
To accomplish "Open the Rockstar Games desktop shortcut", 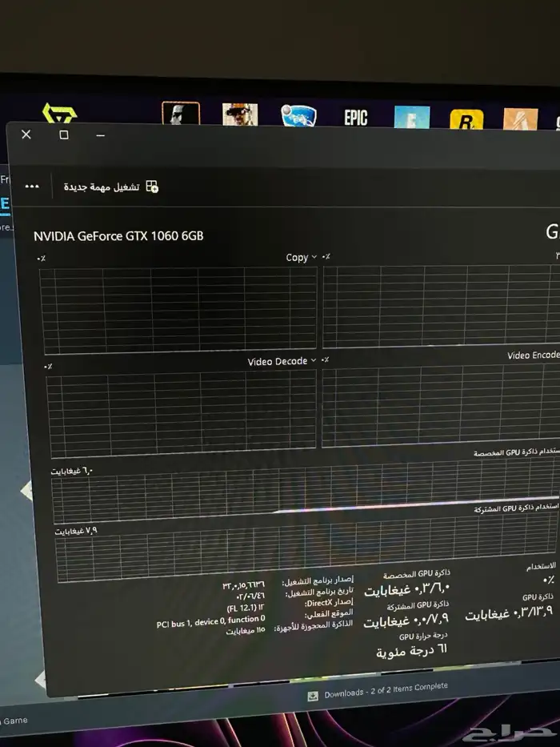I will [466, 119].
